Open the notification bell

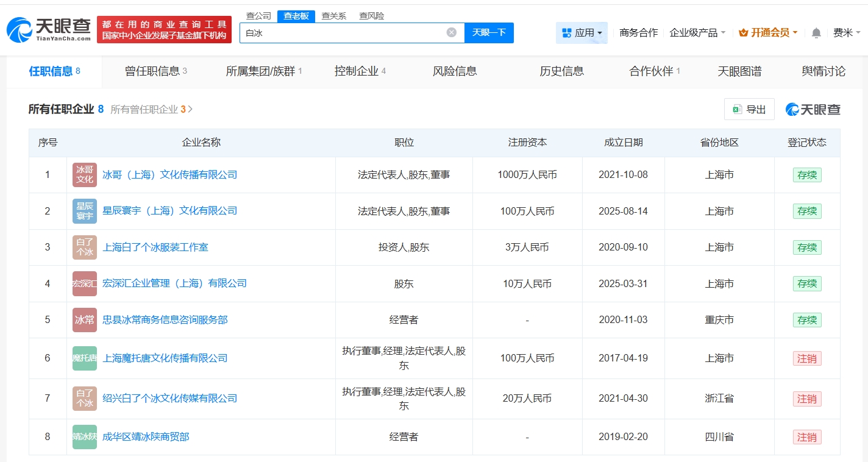816,33
